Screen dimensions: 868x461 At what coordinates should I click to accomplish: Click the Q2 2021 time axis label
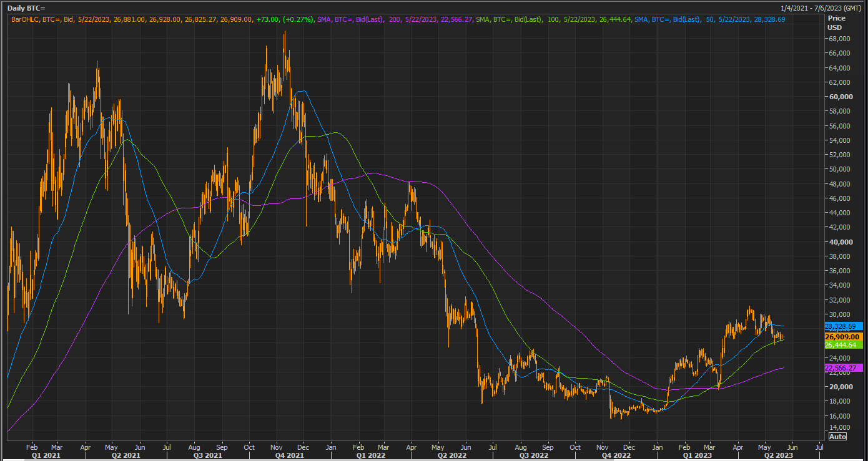pos(126,455)
